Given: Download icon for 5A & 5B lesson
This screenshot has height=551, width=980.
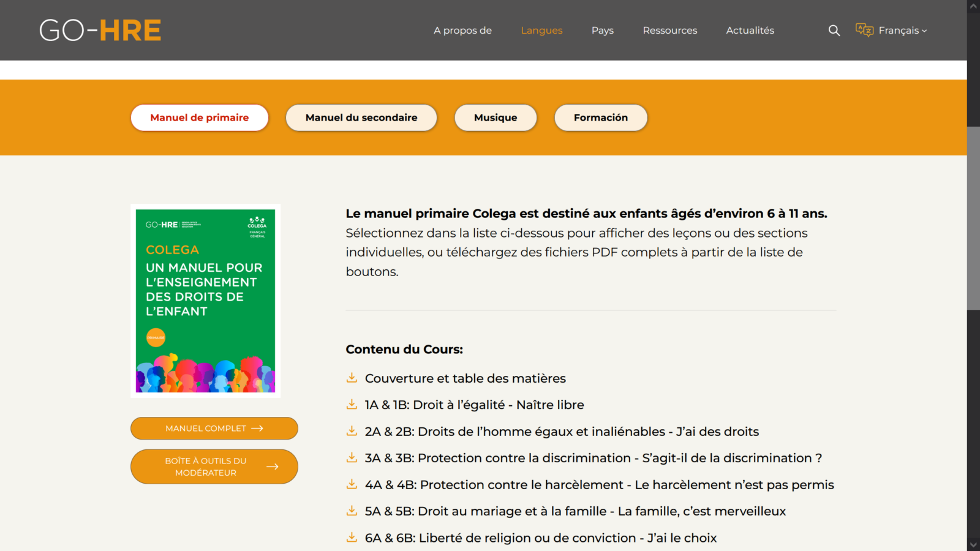Looking at the screenshot, I should pyautogui.click(x=352, y=511).
